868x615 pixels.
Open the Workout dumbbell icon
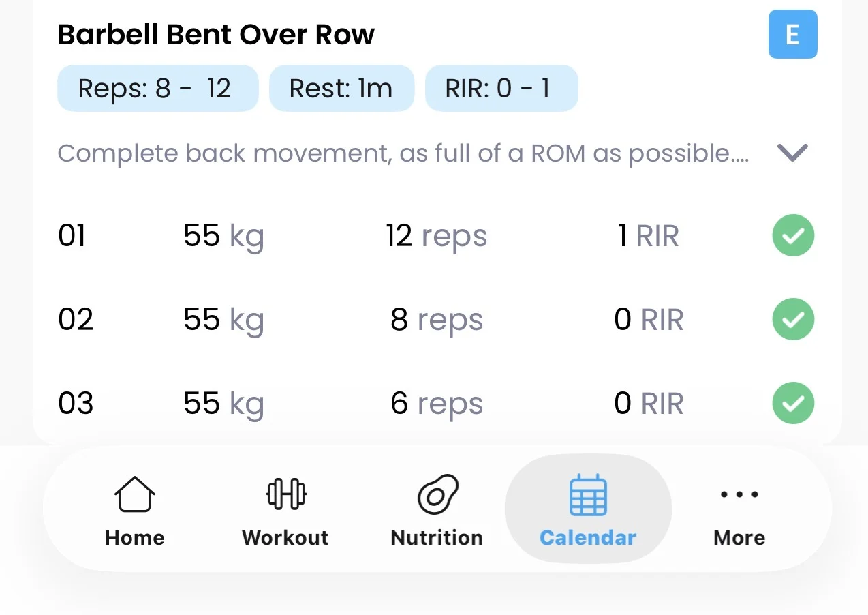(x=285, y=494)
